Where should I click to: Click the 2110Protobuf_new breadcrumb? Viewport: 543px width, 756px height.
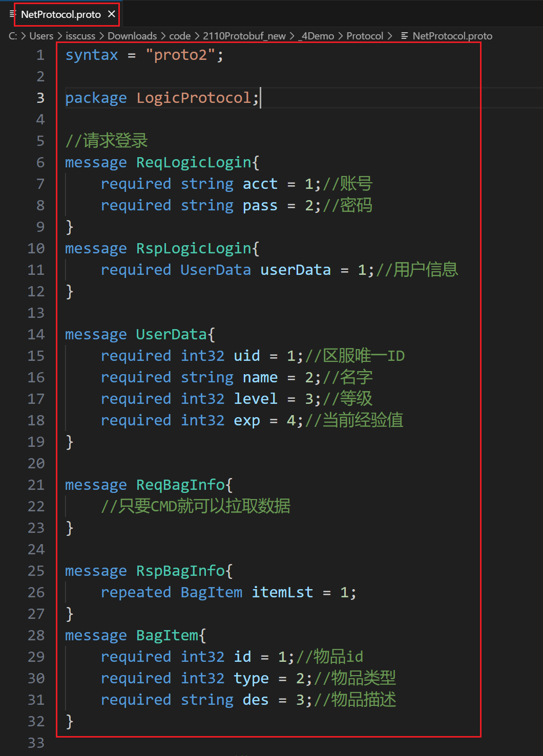[244, 36]
